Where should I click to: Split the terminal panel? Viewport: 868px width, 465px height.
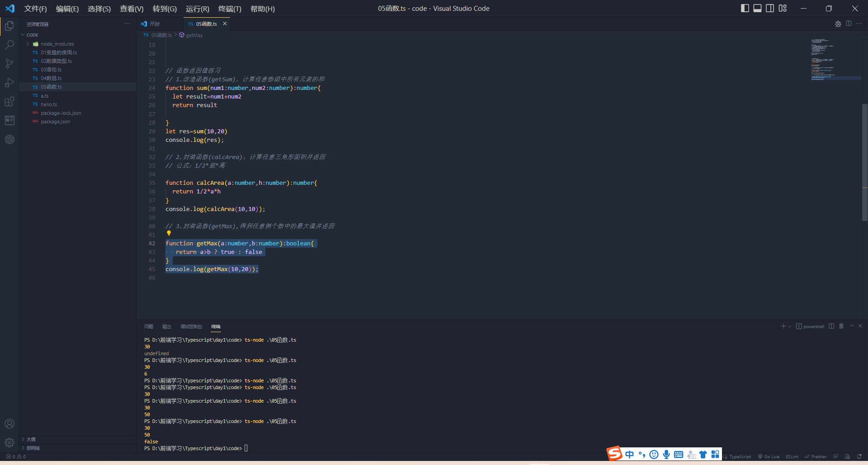point(831,326)
